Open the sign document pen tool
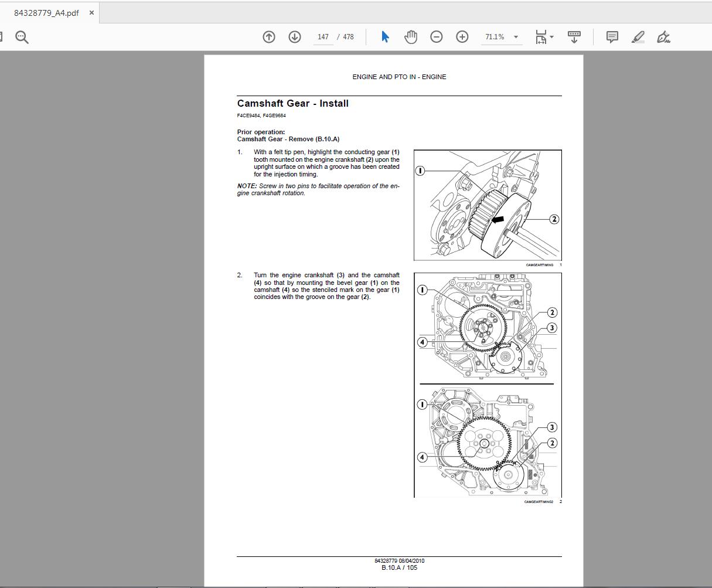 663,37
